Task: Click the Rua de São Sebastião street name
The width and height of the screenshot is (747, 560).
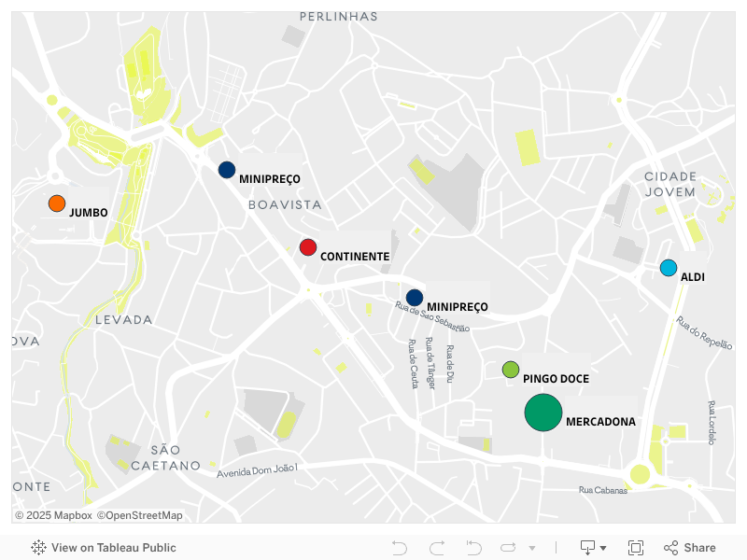Action: tap(432, 316)
